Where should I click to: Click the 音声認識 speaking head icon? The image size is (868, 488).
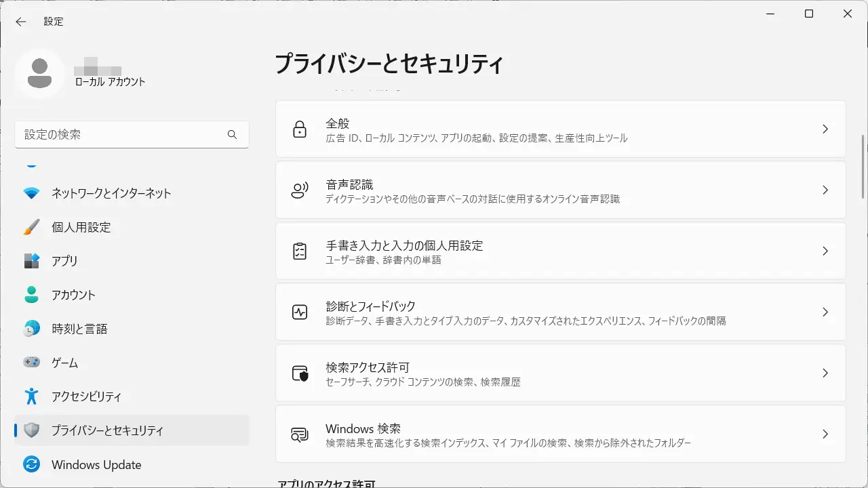point(300,190)
